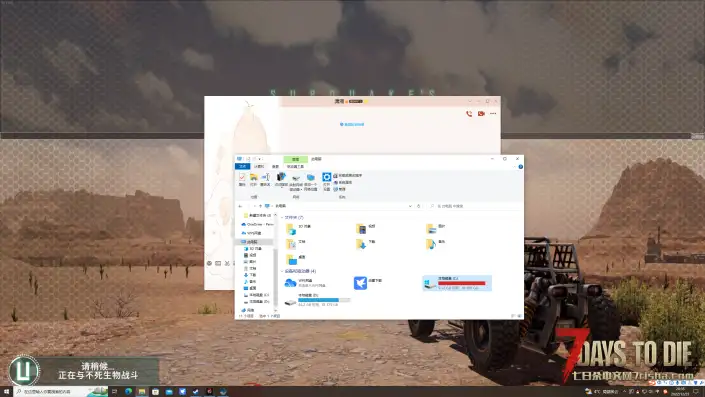
Task: Switch to details view in status bar
Action: click(513, 316)
